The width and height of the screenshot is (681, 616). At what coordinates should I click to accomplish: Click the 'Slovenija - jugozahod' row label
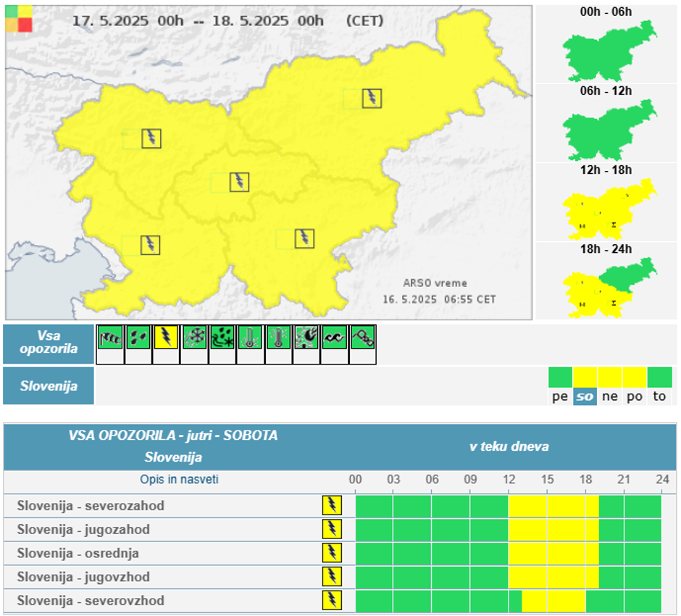[83, 530]
